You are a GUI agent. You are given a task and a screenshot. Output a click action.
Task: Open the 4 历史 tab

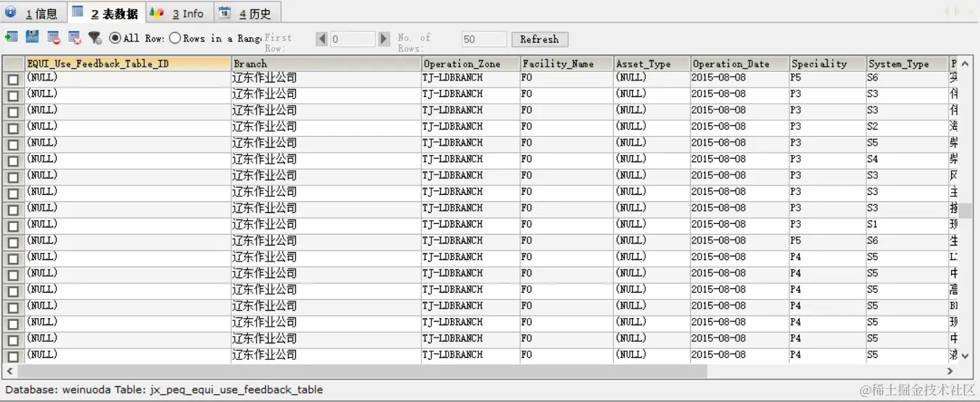(247, 13)
